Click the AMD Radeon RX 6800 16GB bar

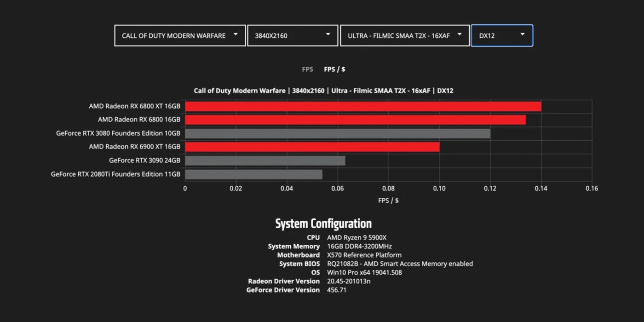354,119
